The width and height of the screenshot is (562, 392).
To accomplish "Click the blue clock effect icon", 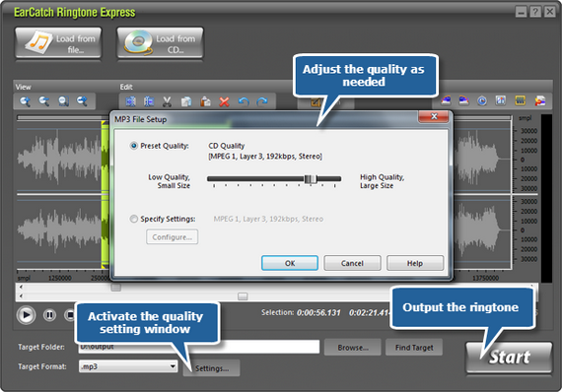I will tap(482, 100).
